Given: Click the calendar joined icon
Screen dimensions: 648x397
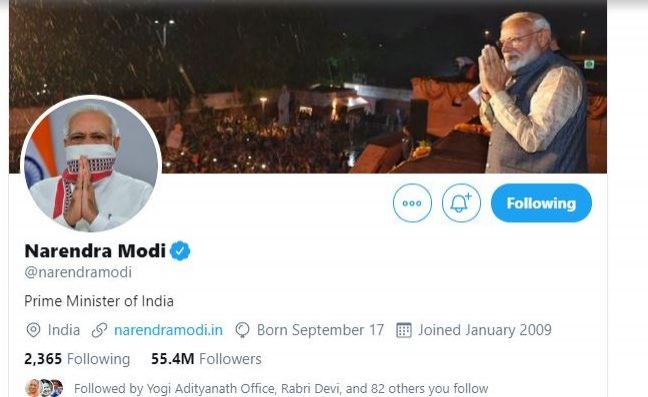Looking at the screenshot, I should 404,330.
